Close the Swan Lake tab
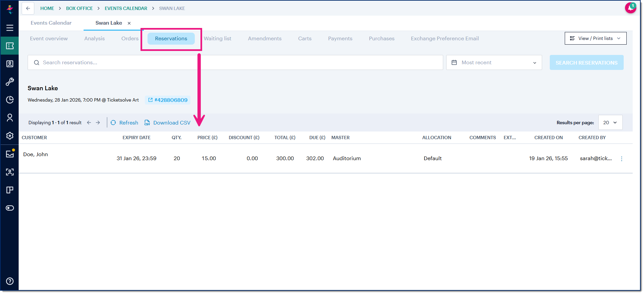The height and width of the screenshot is (294, 644). (x=129, y=23)
